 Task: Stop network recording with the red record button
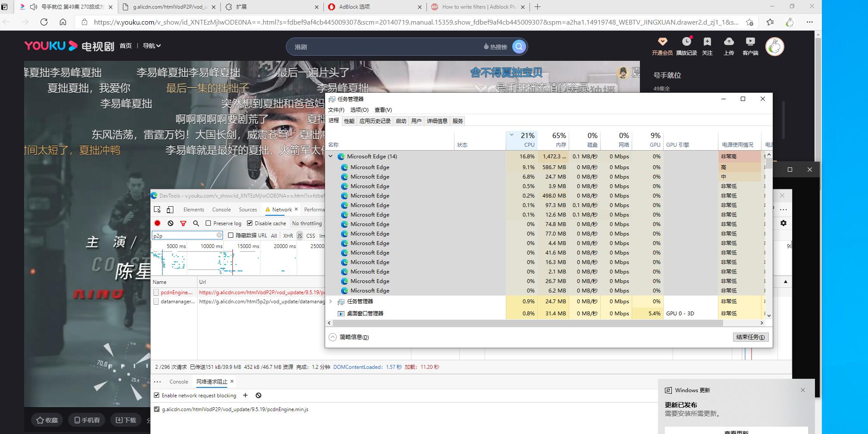click(157, 223)
